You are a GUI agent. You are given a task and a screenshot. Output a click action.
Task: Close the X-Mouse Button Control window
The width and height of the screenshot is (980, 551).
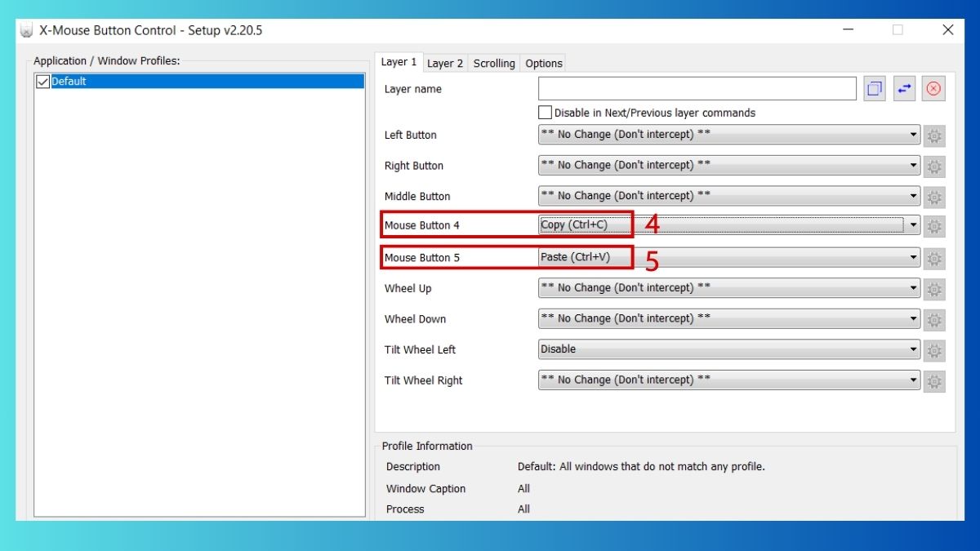[x=947, y=30]
